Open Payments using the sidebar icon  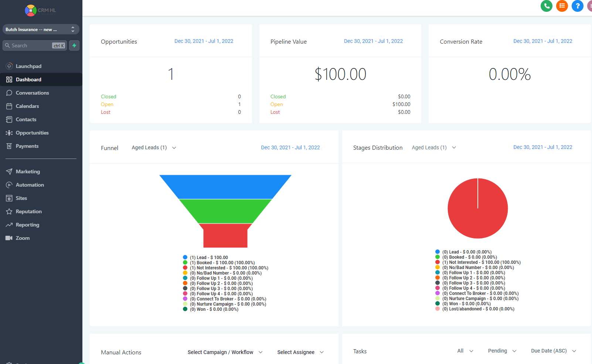9,146
